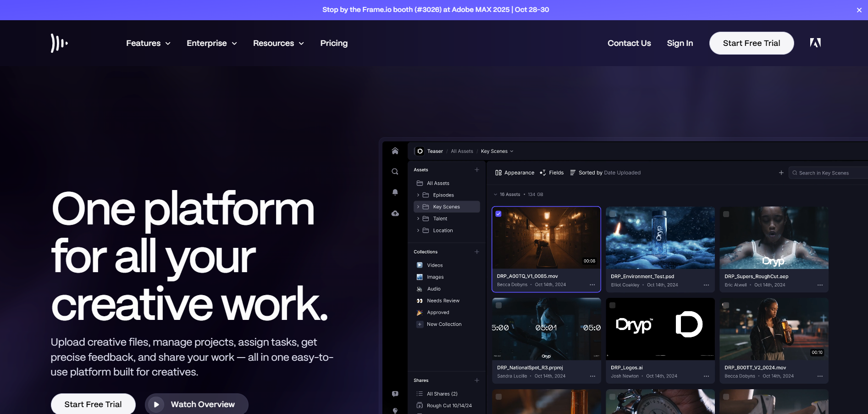The width and height of the screenshot is (868, 414).
Task: Open the Pricing menu item
Action: (x=334, y=43)
